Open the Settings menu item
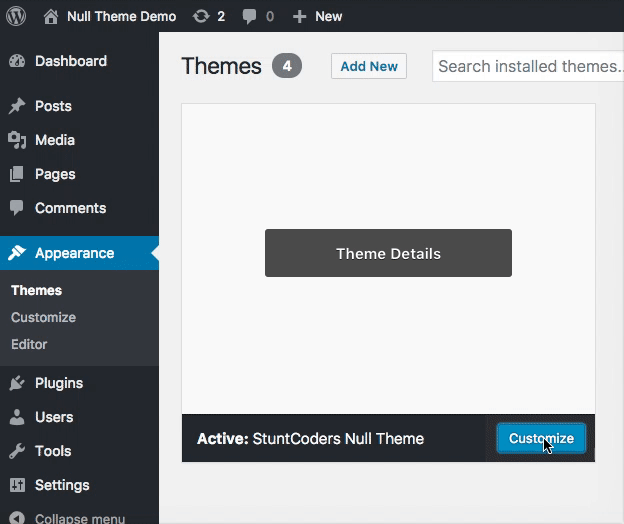 click(x=62, y=485)
